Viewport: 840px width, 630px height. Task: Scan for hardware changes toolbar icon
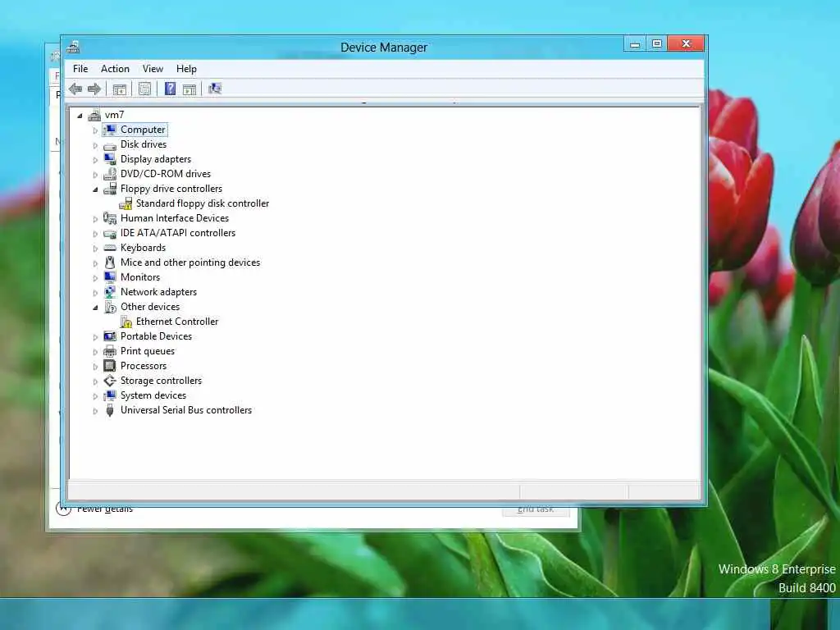(215, 89)
